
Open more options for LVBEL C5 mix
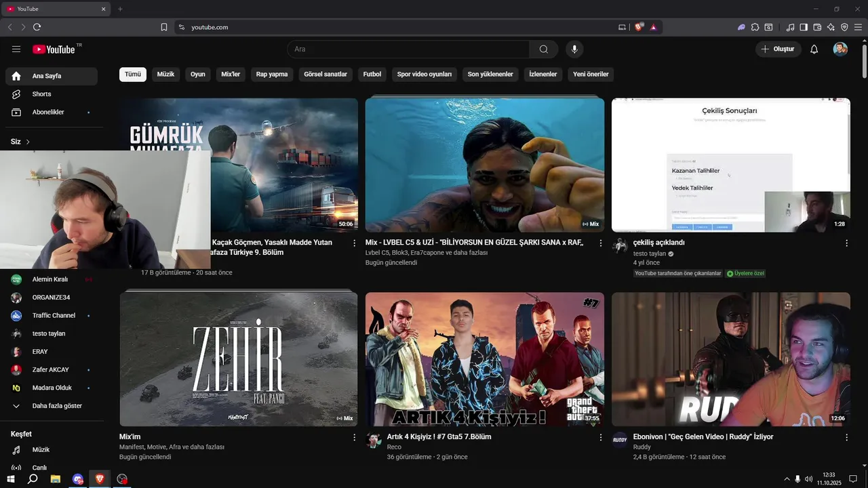[x=600, y=243]
